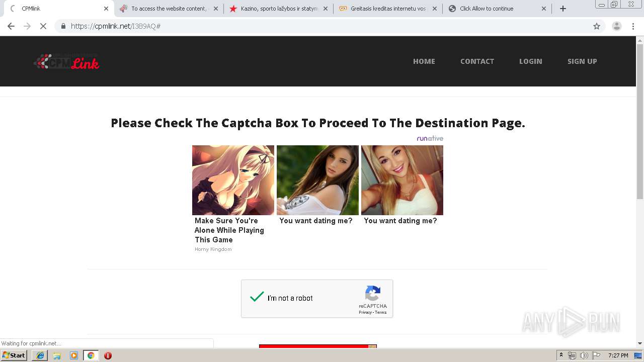Open the brunette dating ad thumbnail

[x=317, y=180]
